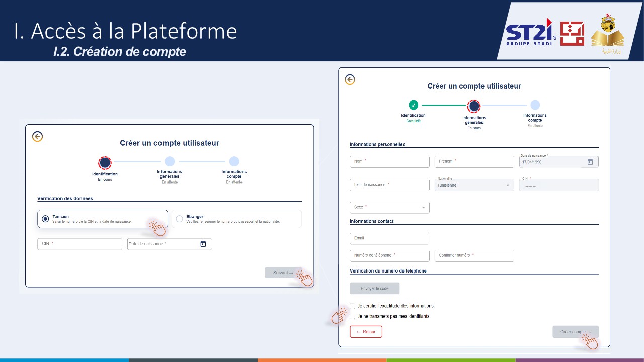Click the Envoyer le code button

pos(374,289)
